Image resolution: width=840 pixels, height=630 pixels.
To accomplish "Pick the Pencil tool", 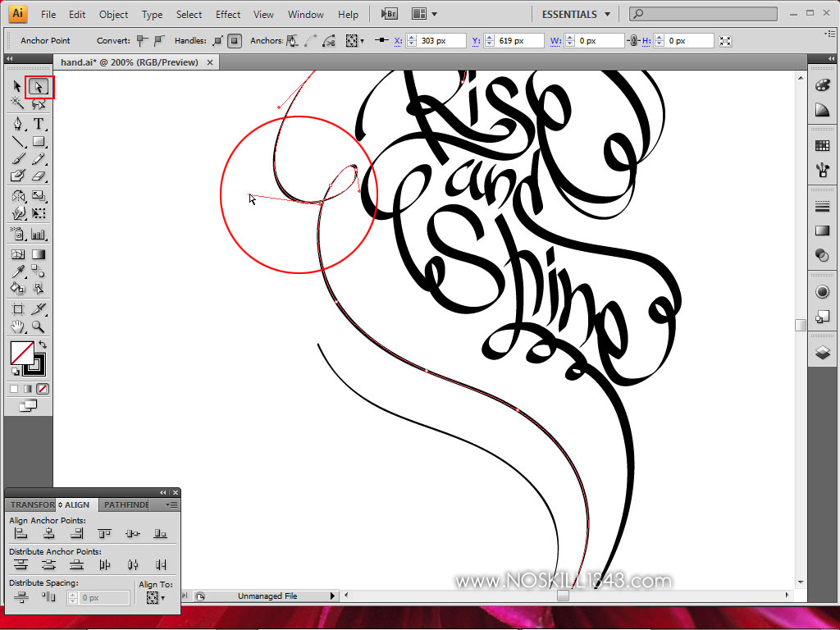I will [38, 159].
